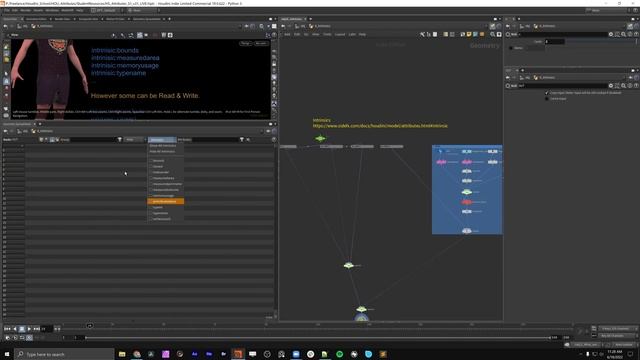Click the zoom icon in scene view path bar
The height and width of the screenshot is (360, 640).
pyautogui.click(x=262, y=26)
